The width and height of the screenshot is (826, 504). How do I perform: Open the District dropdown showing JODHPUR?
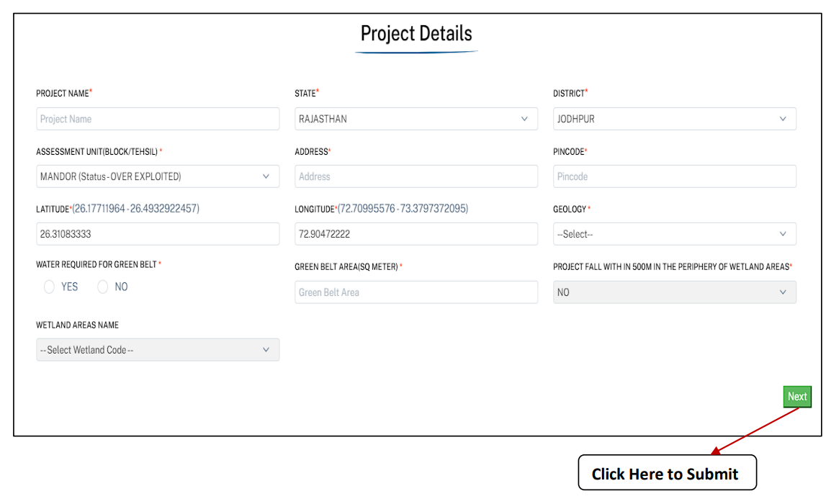(674, 119)
